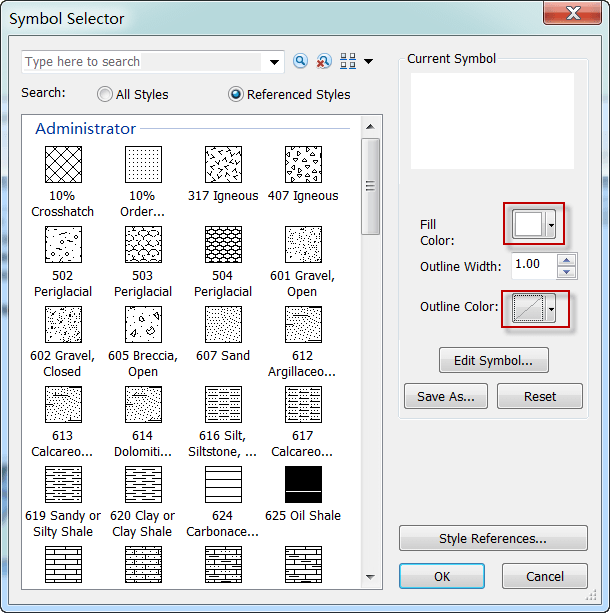Choose 620 Clay or Clay Shale
Viewport: 610px width, 613px height.
pyautogui.click(x=143, y=484)
